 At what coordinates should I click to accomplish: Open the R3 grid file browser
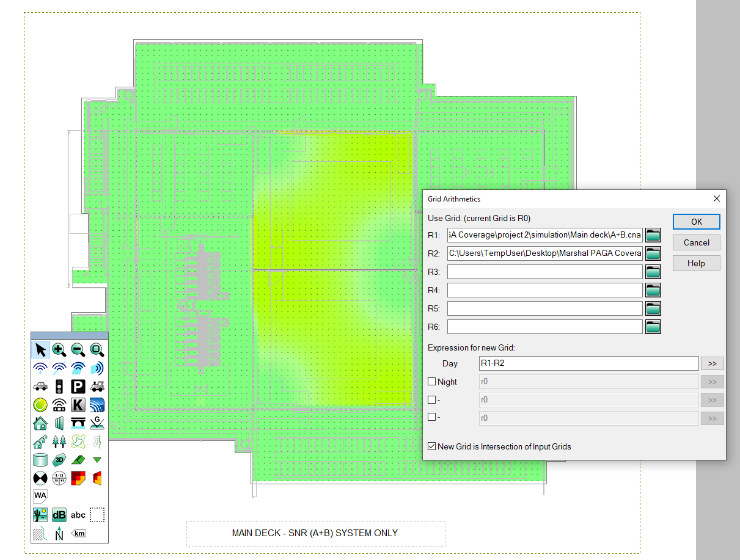pyautogui.click(x=653, y=271)
